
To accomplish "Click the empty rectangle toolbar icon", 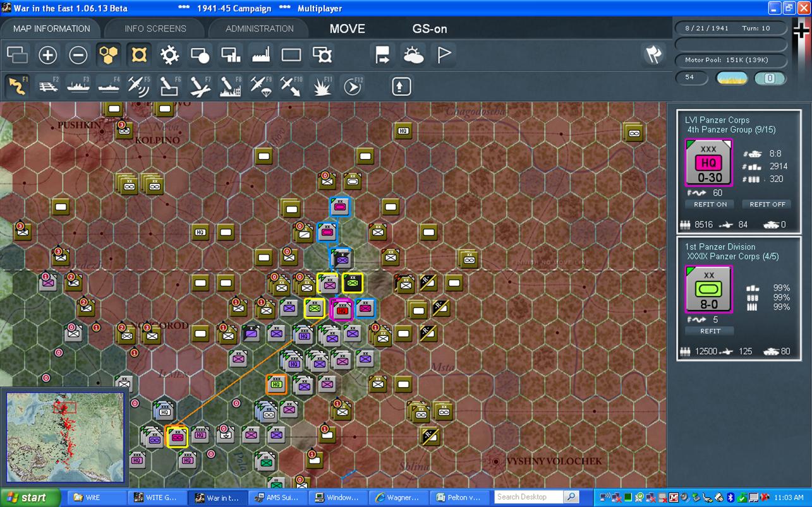I will (291, 56).
